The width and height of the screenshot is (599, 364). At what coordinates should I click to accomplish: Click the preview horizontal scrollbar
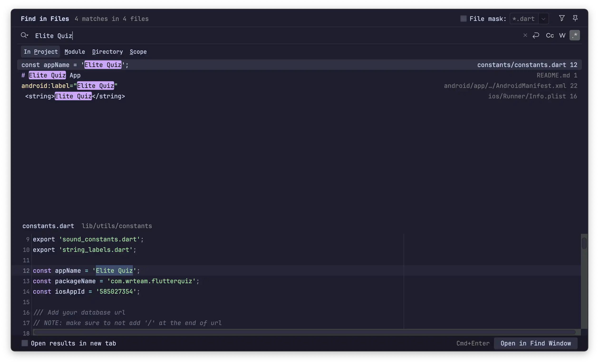pos(304,332)
